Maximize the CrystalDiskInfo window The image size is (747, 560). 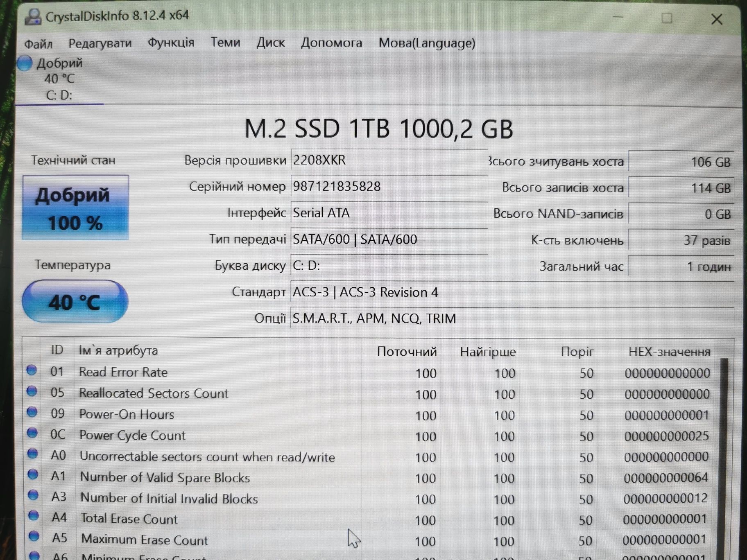pyautogui.click(x=667, y=18)
